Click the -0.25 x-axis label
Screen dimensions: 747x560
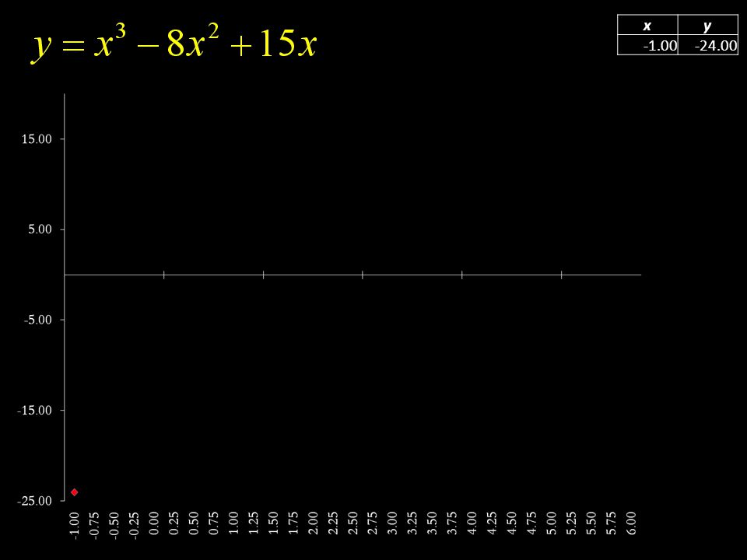tap(134, 525)
